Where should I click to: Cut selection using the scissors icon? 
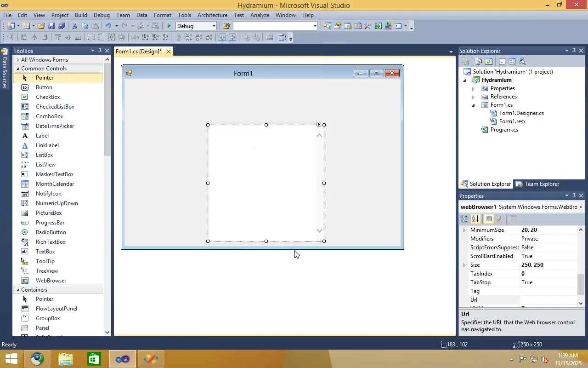[75, 26]
